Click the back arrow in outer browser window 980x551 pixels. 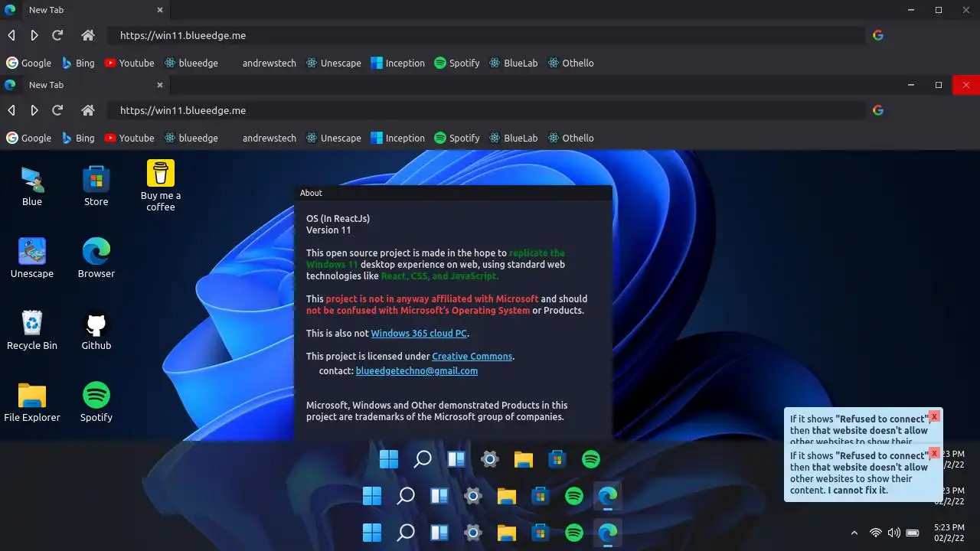(x=11, y=35)
